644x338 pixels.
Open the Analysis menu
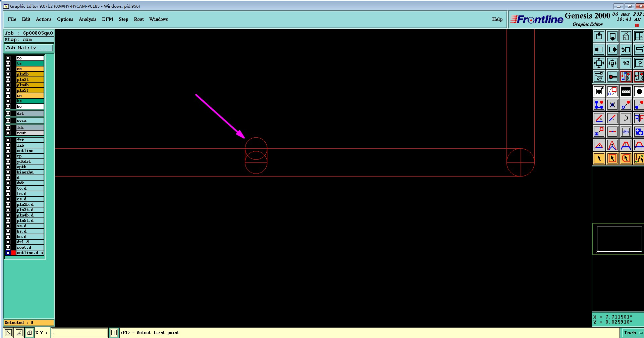(x=88, y=19)
